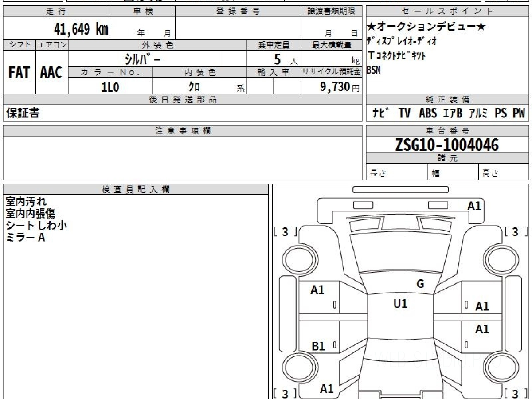
Task: Click the 外装色 header
Action: click(x=157, y=45)
